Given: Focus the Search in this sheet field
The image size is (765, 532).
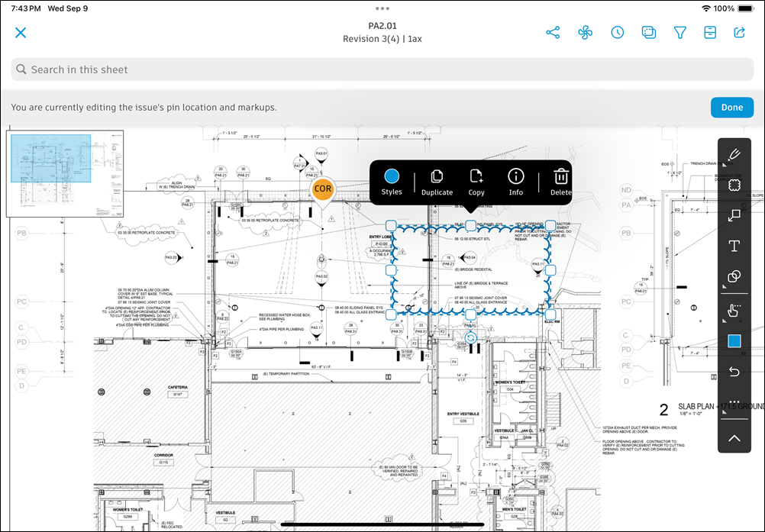Looking at the screenshot, I should coord(382,69).
